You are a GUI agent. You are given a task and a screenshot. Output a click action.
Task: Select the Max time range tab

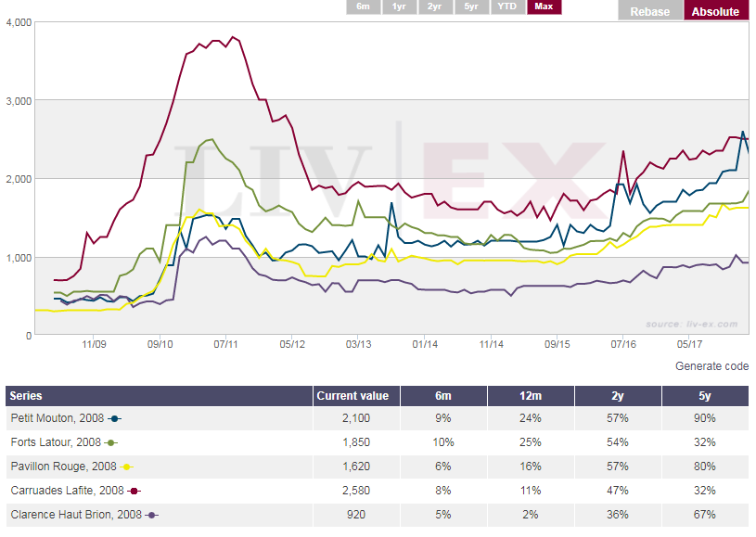(544, 6)
